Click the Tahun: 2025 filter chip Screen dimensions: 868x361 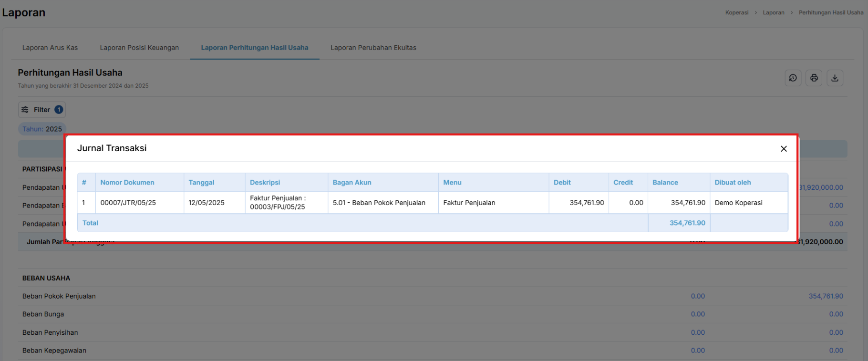[x=42, y=129]
